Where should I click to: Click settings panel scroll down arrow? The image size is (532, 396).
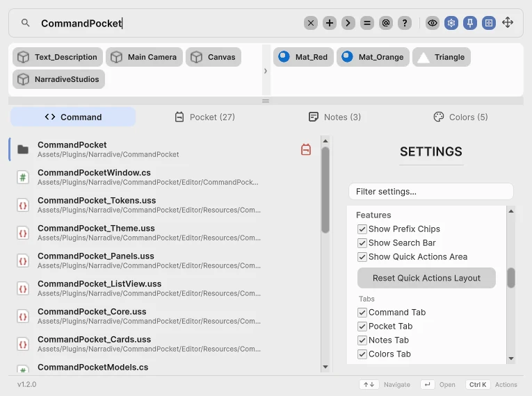point(511,358)
